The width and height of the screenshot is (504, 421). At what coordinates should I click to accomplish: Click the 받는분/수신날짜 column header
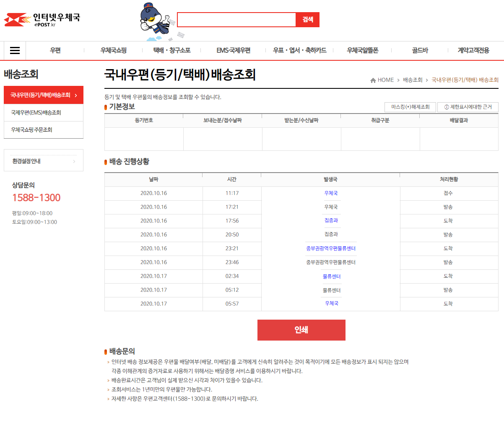[301, 120]
